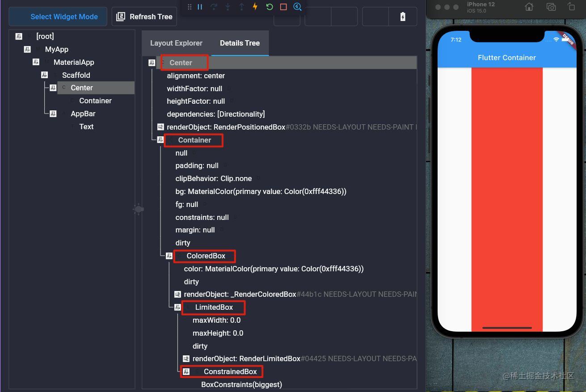Select Center header in details tree
Viewport: 586px width, 392px height.
(x=181, y=63)
